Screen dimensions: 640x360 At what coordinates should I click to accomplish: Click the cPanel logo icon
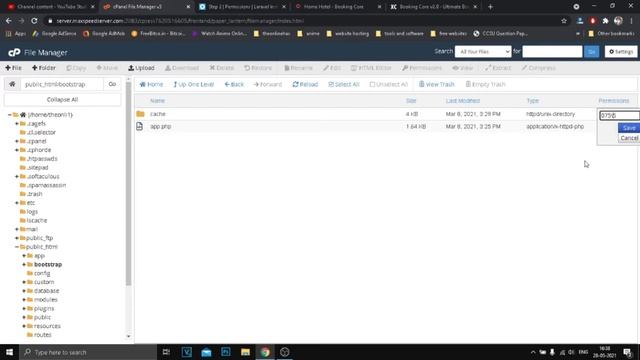click(14, 52)
